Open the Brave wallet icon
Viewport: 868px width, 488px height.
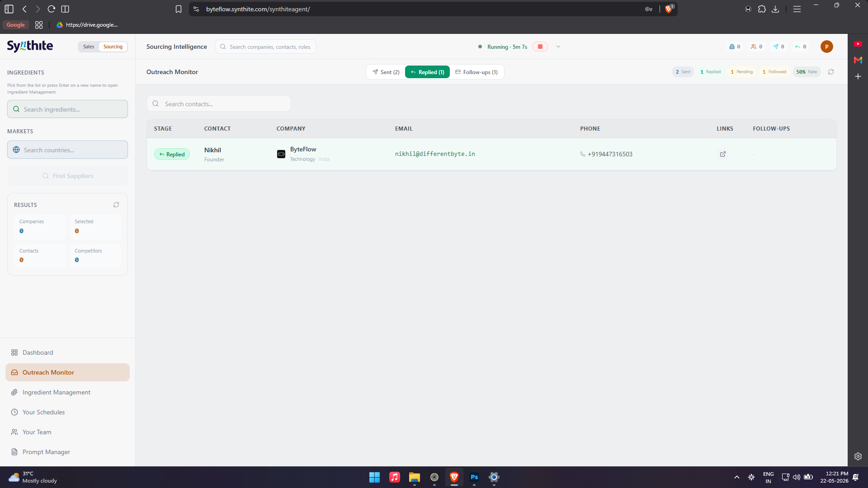tap(748, 9)
